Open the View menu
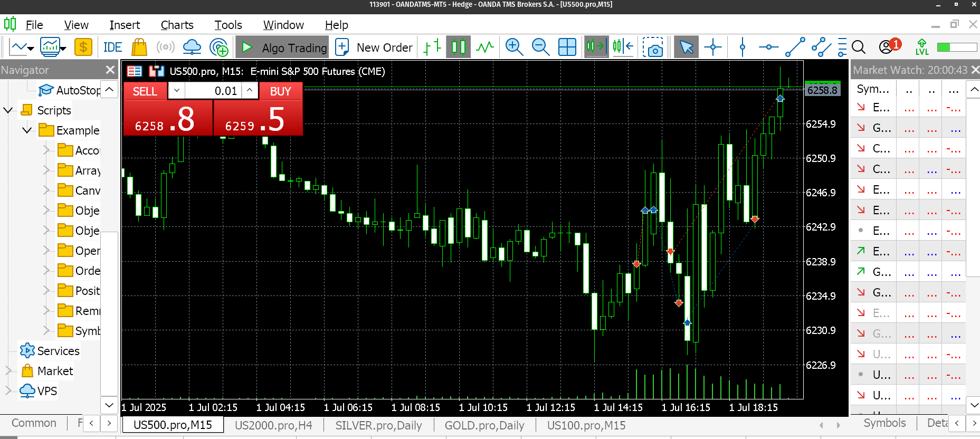 coord(76,25)
